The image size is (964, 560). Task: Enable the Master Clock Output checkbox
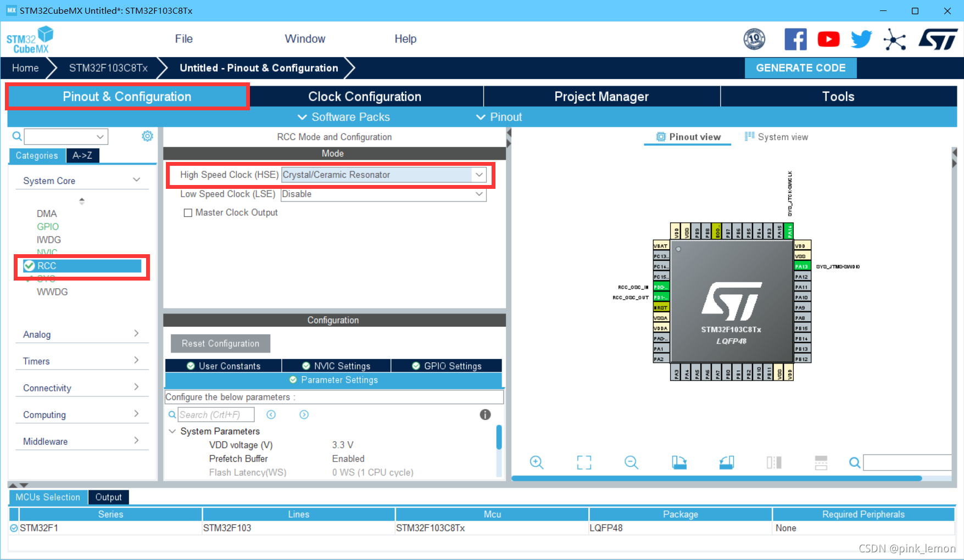[188, 212]
